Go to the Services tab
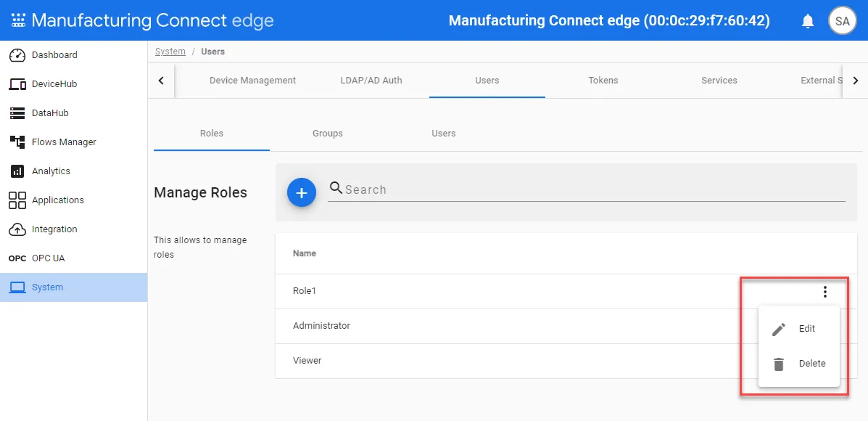868x421 pixels. 719,81
